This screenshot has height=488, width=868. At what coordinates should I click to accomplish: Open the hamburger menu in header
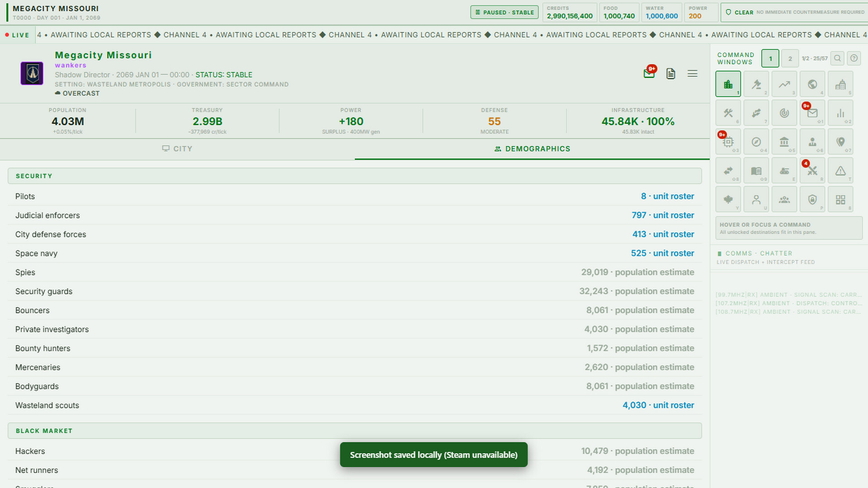[x=692, y=74]
